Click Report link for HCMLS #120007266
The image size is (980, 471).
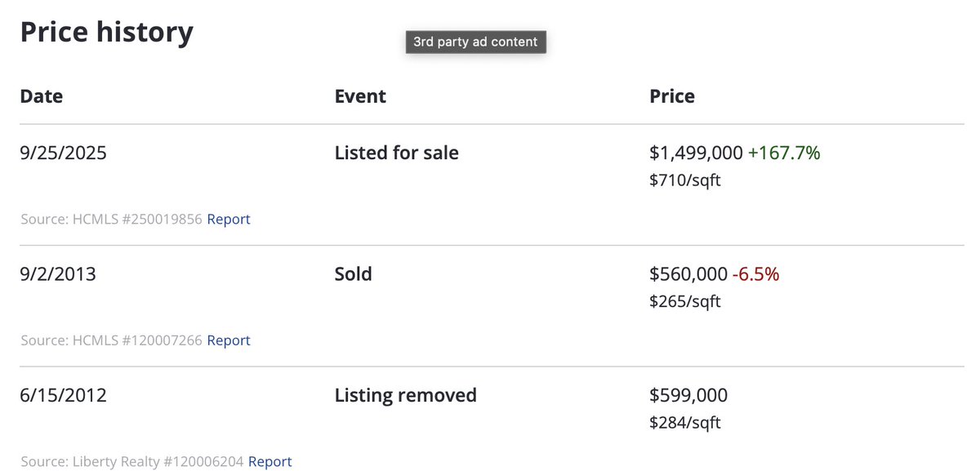point(229,340)
